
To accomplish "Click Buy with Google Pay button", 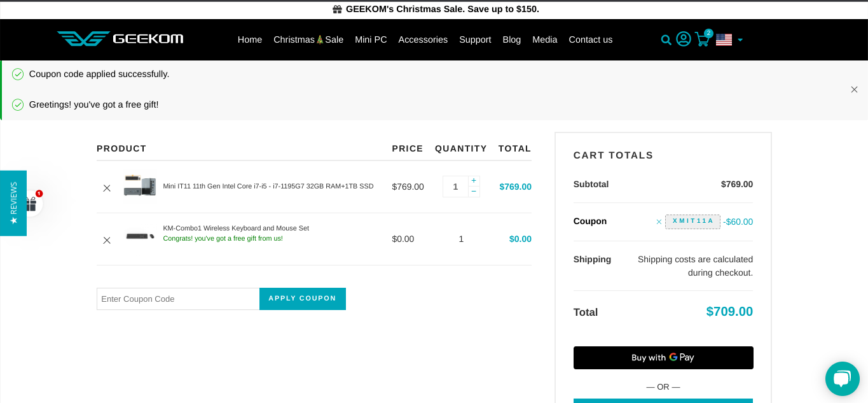I will tap(663, 358).
